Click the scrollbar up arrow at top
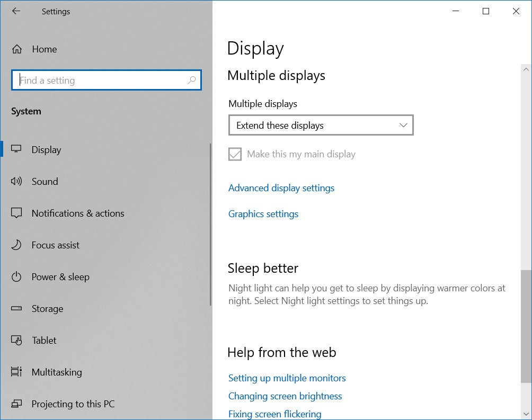The width and height of the screenshot is (532, 420). click(526, 69)
